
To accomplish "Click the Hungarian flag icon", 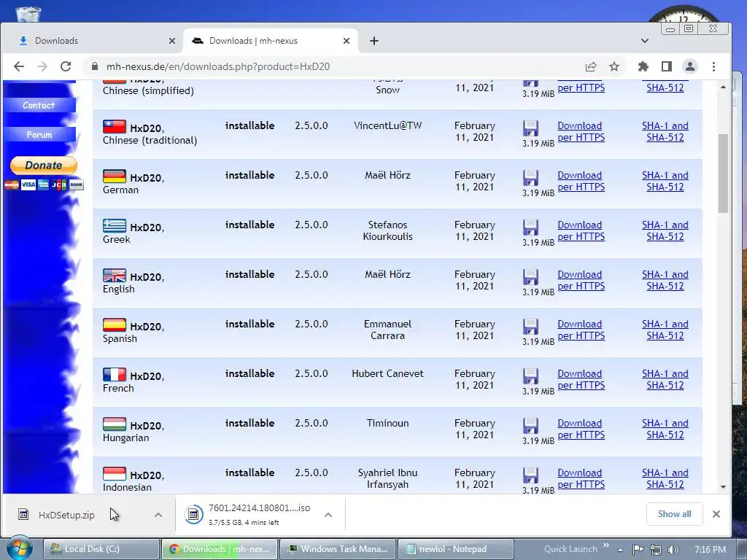I will point(115,424).
